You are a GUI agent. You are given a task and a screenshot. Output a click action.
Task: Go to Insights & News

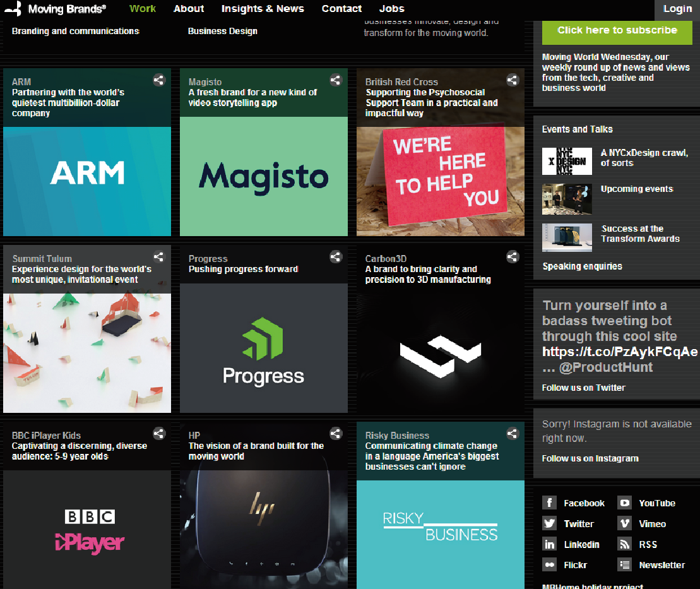[263, 8]
